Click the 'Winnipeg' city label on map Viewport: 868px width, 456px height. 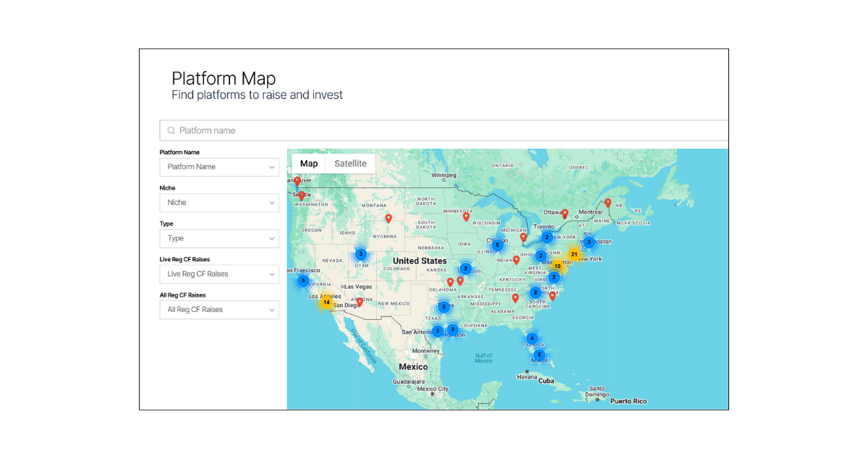point(444,175)
